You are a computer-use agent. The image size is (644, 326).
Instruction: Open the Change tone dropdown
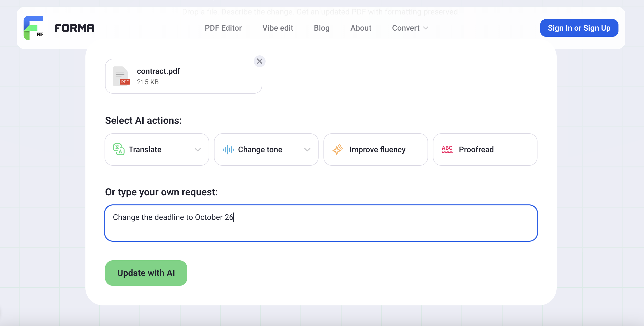tap(266, 149)
